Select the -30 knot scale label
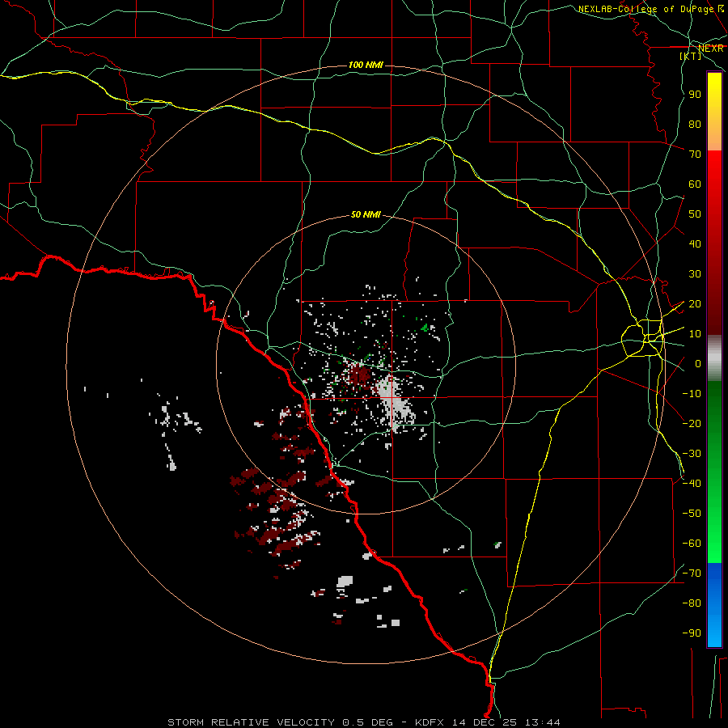Viewport: 728px width, 728px height. coord(692,454)
